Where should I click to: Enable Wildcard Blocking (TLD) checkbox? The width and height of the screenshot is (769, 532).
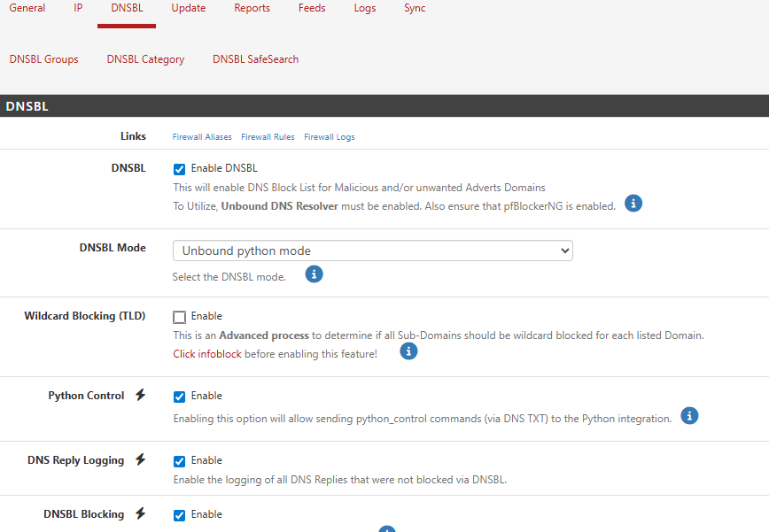click(x=180, y=317)
